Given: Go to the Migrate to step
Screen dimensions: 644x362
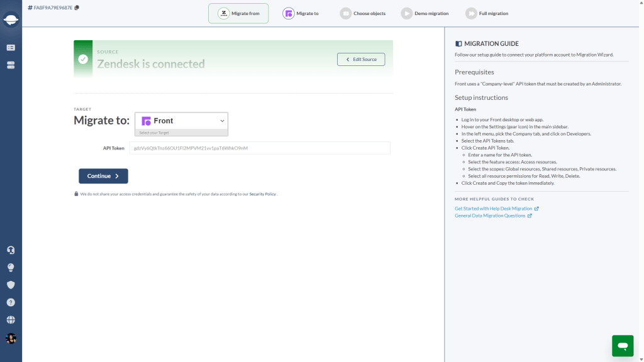Looking at the screenshot, I should [301, 14].
